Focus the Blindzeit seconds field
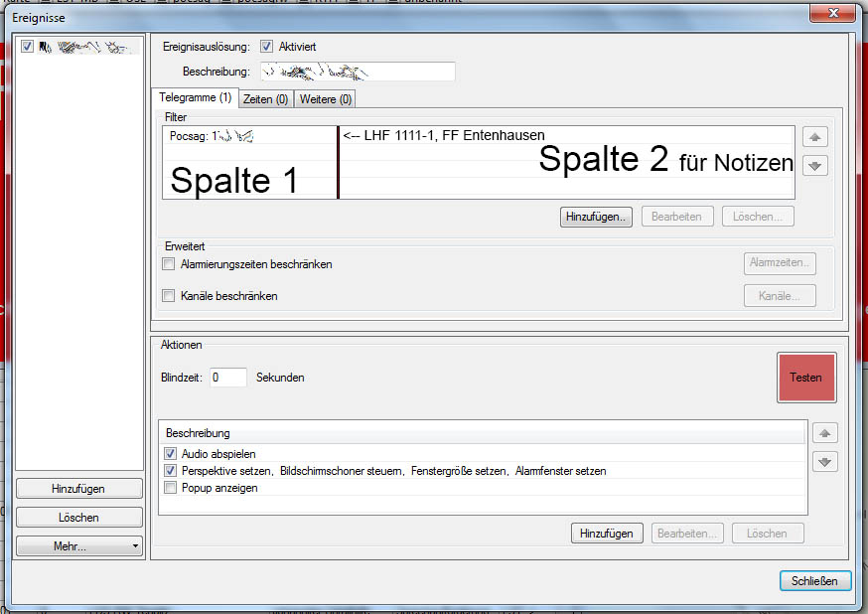Screen dimensions: 868x614 (x=228, y=377)
